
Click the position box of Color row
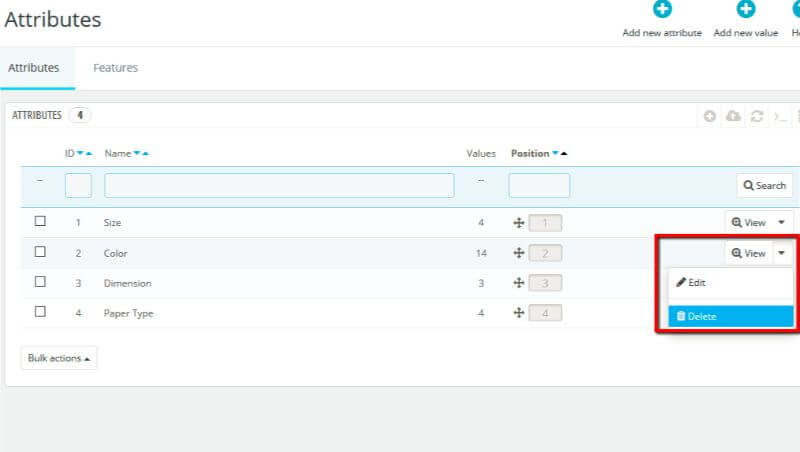545,253
